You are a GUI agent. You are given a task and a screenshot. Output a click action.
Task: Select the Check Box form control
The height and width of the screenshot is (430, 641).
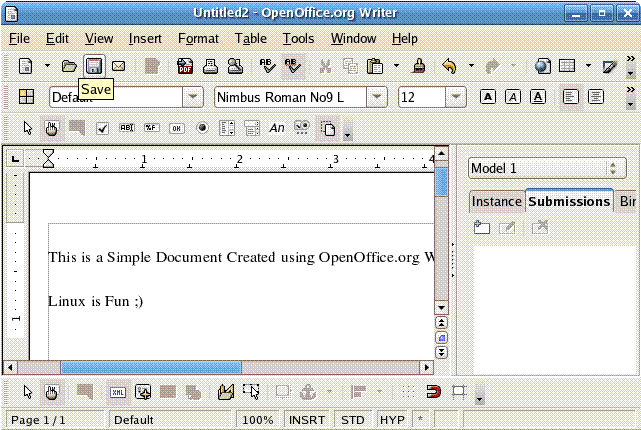[102, 128]
